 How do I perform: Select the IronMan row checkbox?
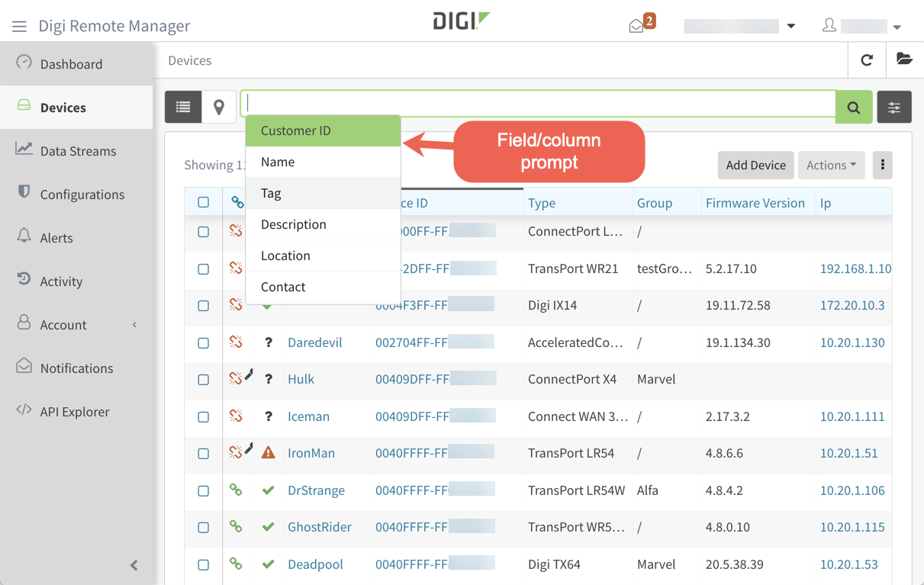coord(204,453)
